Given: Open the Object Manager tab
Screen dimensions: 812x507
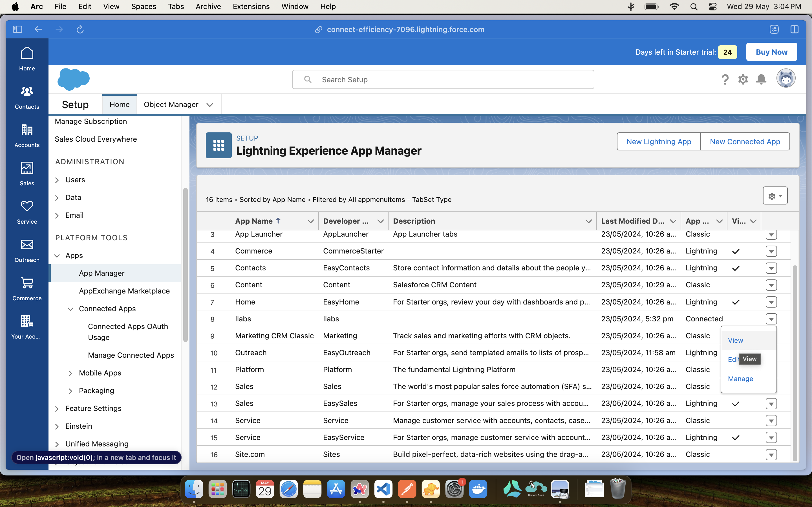Looking at the screenshot, I should [x=171, y=104].
